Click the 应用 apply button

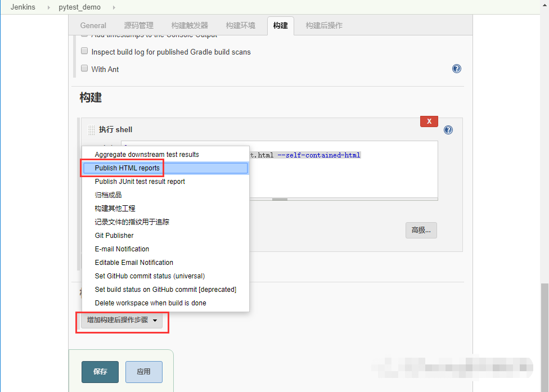(x=144, y=372)
